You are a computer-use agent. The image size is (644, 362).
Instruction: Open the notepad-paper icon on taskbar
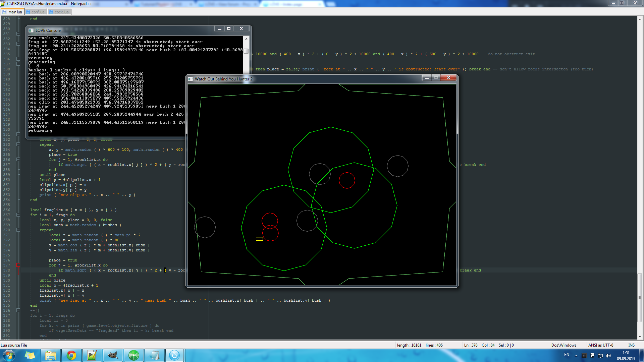[154, 355]
